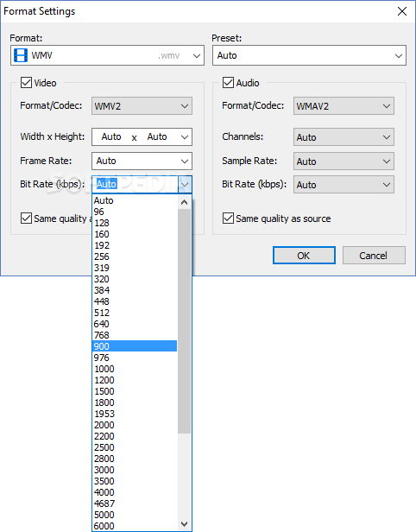
Task: Choose the 1000 bit rate option
Action: 135,369
